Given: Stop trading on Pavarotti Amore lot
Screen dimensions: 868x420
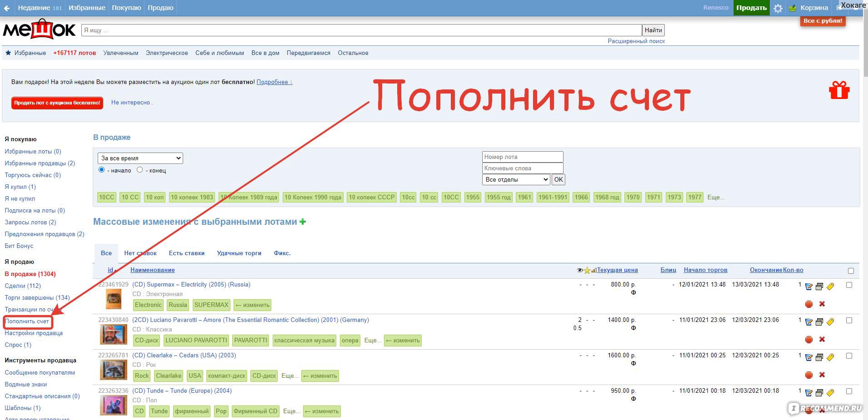Looking at the screenshot, I should click(809, 340).
